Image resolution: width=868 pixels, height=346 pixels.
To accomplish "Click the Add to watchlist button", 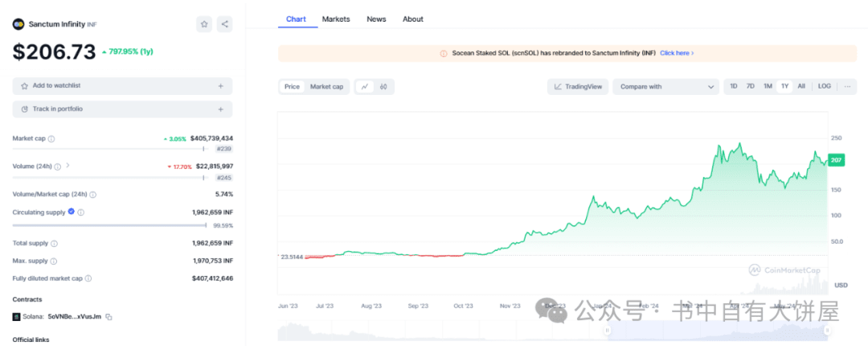I will pos(122,86).
